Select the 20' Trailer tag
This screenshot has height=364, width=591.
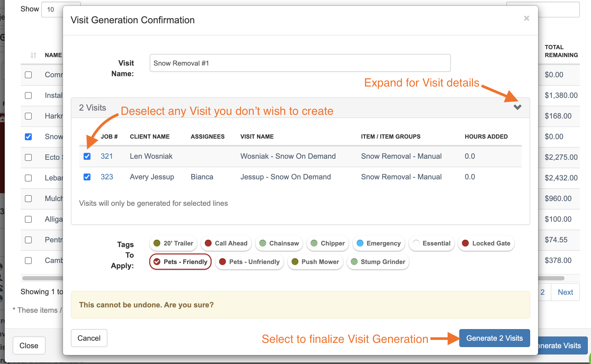pyautogui.click(x=173, y=243)
